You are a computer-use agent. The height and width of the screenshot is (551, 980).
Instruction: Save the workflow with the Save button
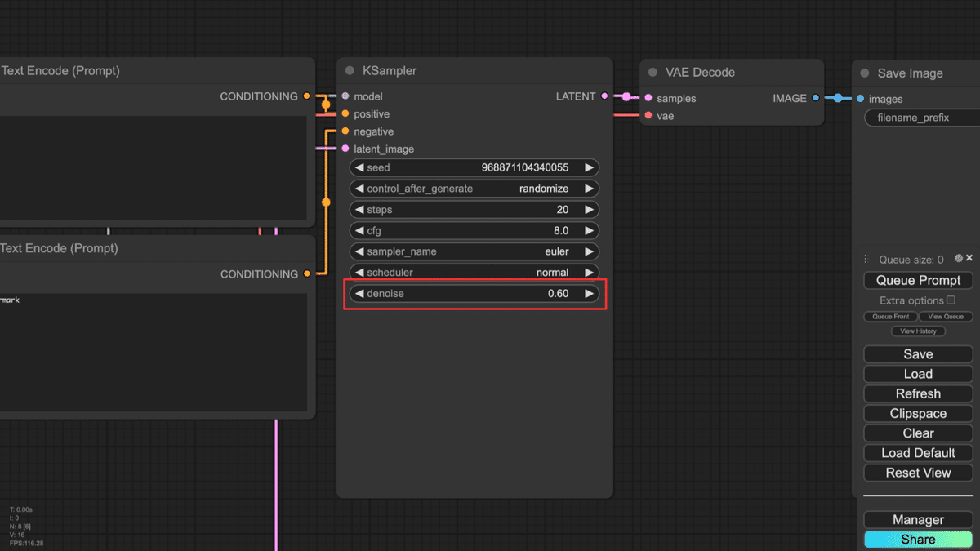pyautogui.click(x=918, y=354)
